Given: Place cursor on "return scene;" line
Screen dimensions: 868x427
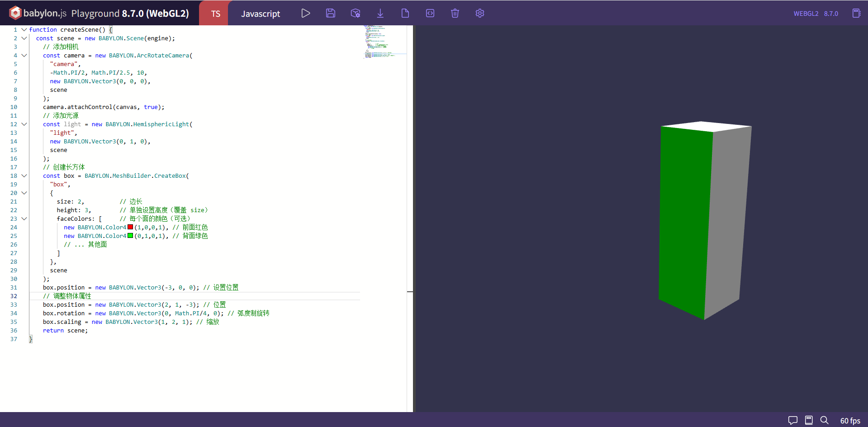Looking at the screenshot, I should [x=65, y=331].
